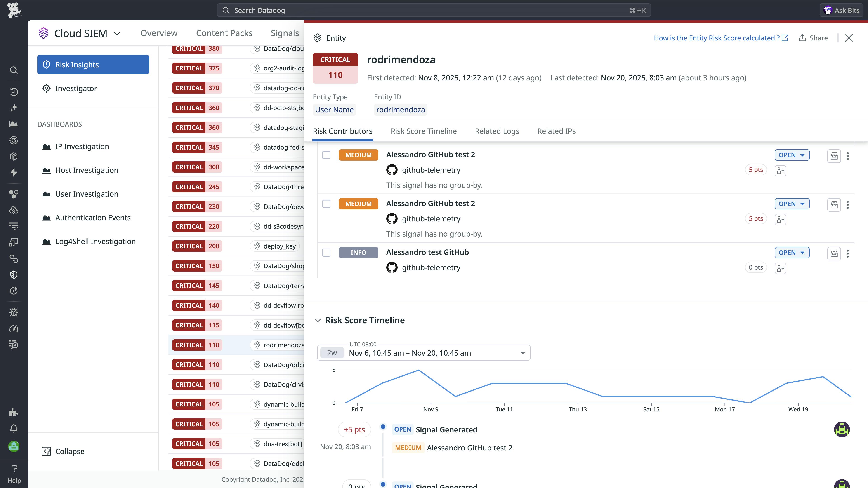The width and height of the screenshot is (868, 488).
Task: Open the OPEN status dropdown on first signal
Action: click(x=792, y=155)
